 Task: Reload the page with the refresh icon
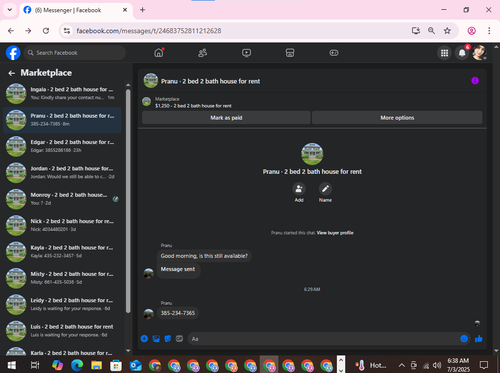pyautogui.click(x=46, y=31)
